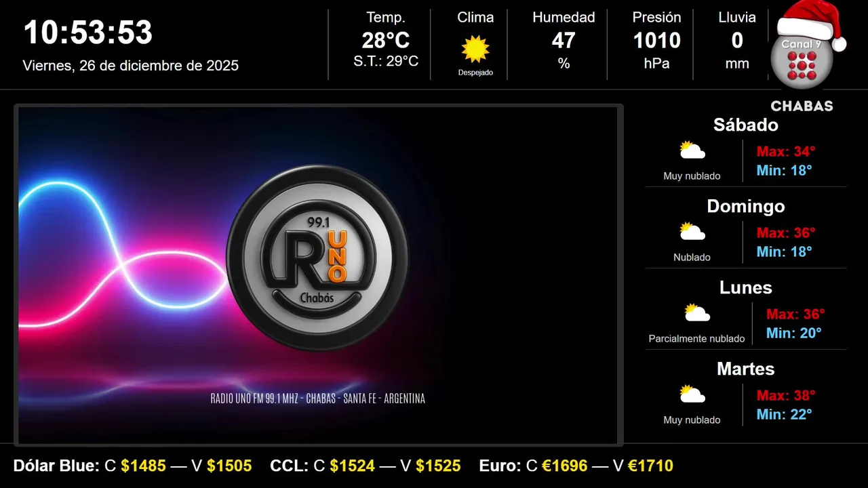Click the hPa pressure unit label

tap(656, 64)
